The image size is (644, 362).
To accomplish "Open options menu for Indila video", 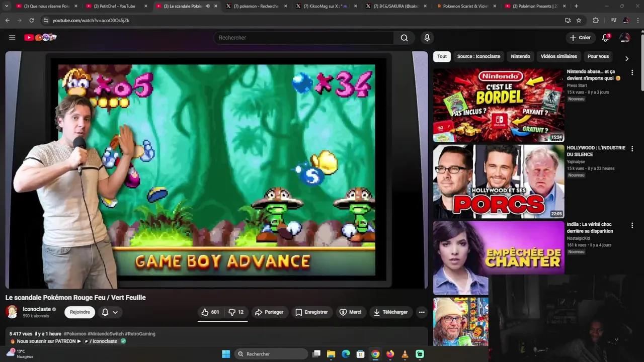I will [x=632, y=225].
